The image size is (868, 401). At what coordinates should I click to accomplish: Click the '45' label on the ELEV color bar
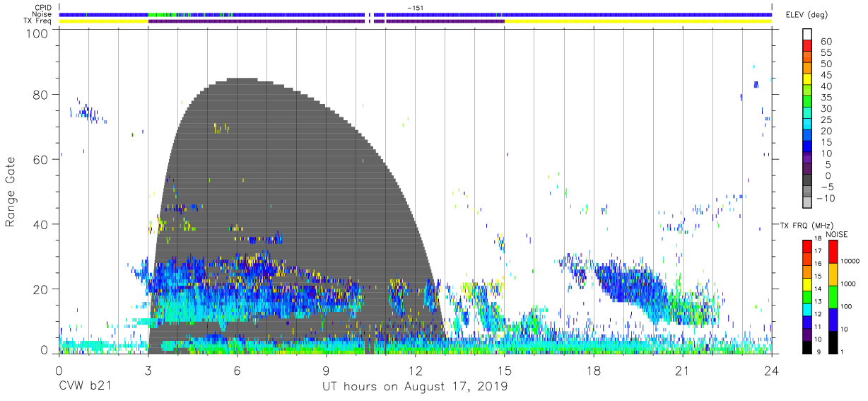click(826, 75)
